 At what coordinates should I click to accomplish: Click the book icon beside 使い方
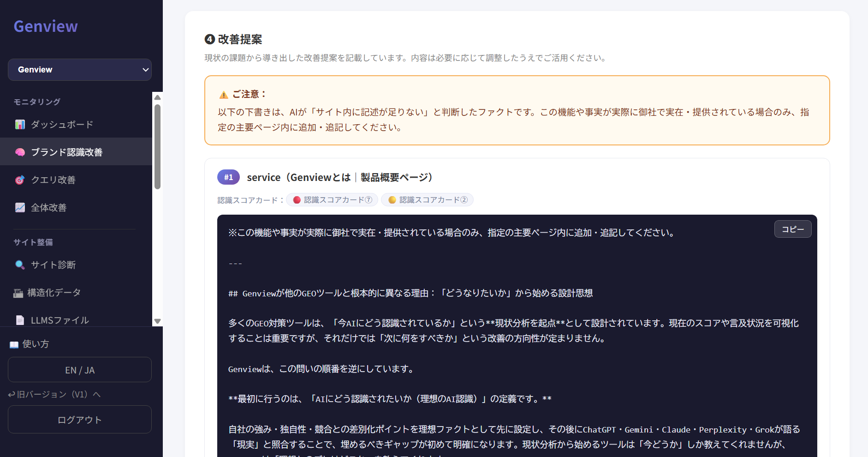[x=14, y=344]
